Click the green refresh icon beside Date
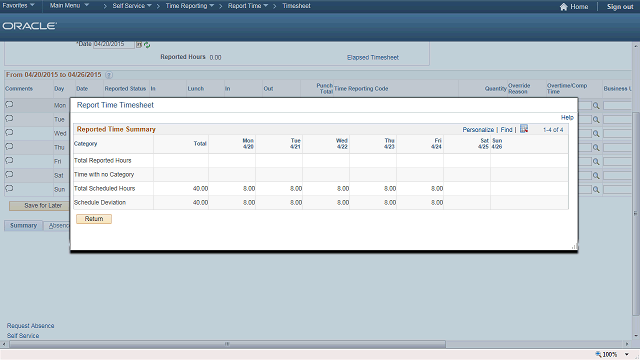640x360 pixels. click(147, 45)
